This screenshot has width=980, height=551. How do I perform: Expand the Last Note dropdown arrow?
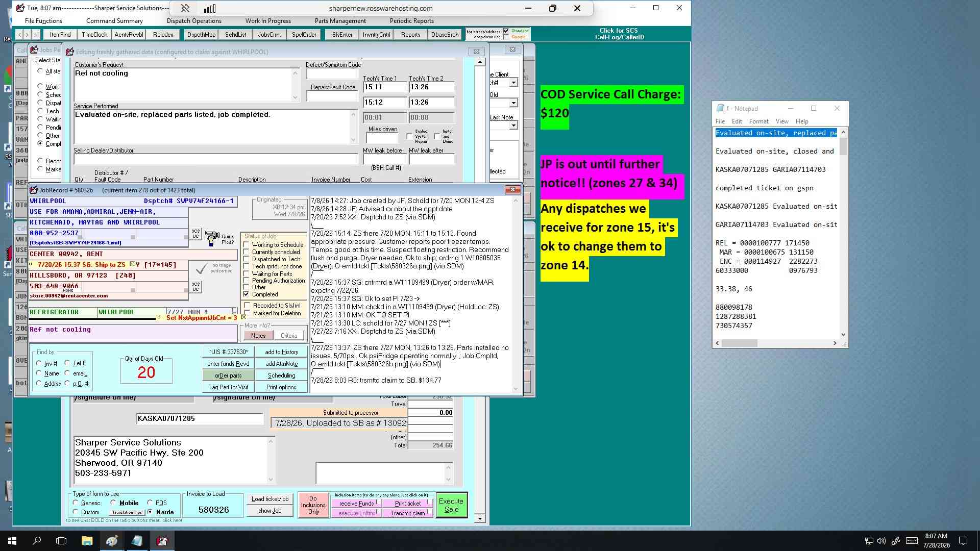tap(513, 126)
